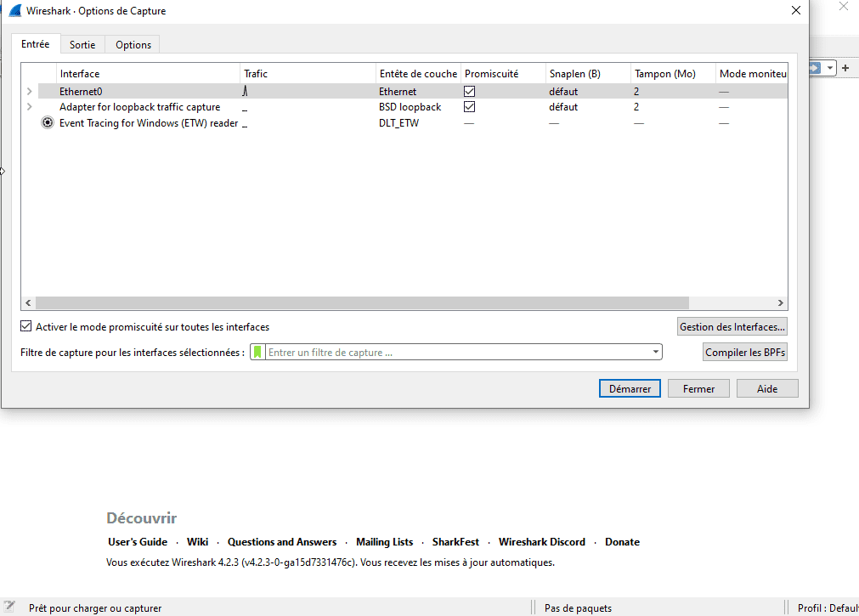859x616 pixels.
Task: Click the Wireshark fin icon in the title bar
Action: click(14, 10)
